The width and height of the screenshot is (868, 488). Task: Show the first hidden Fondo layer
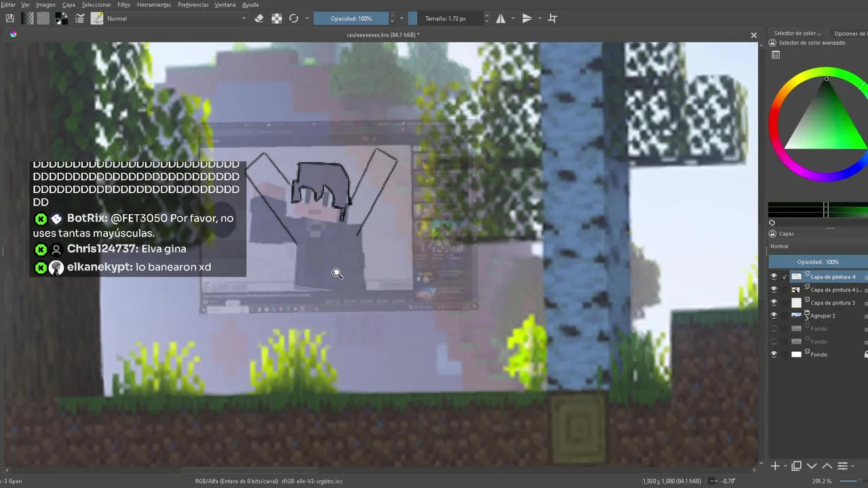774,329
